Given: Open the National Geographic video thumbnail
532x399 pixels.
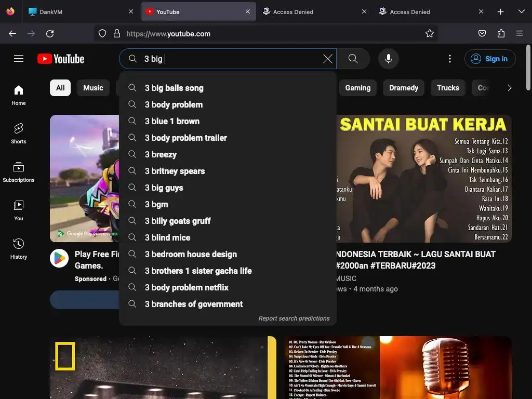Looking at the screenshot, I should (163, 367).
